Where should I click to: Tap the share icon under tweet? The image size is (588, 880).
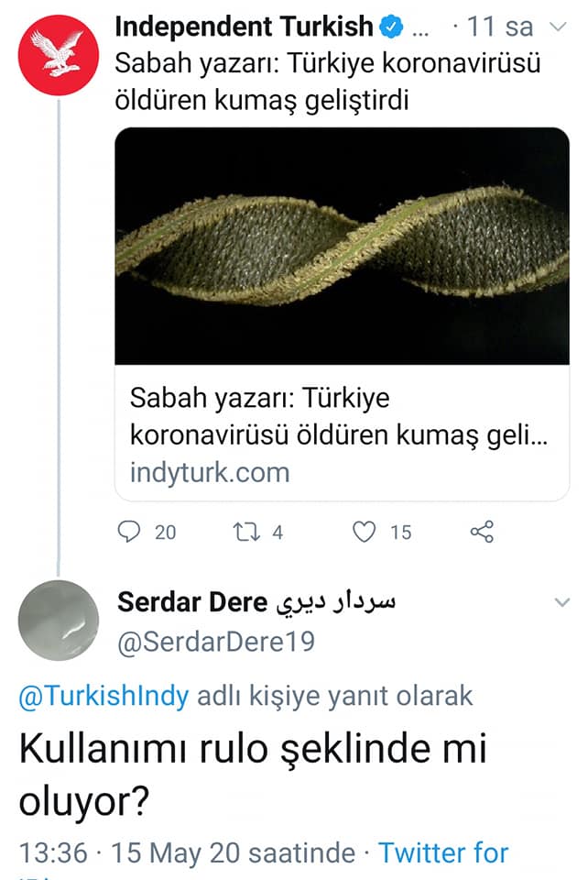482,532
